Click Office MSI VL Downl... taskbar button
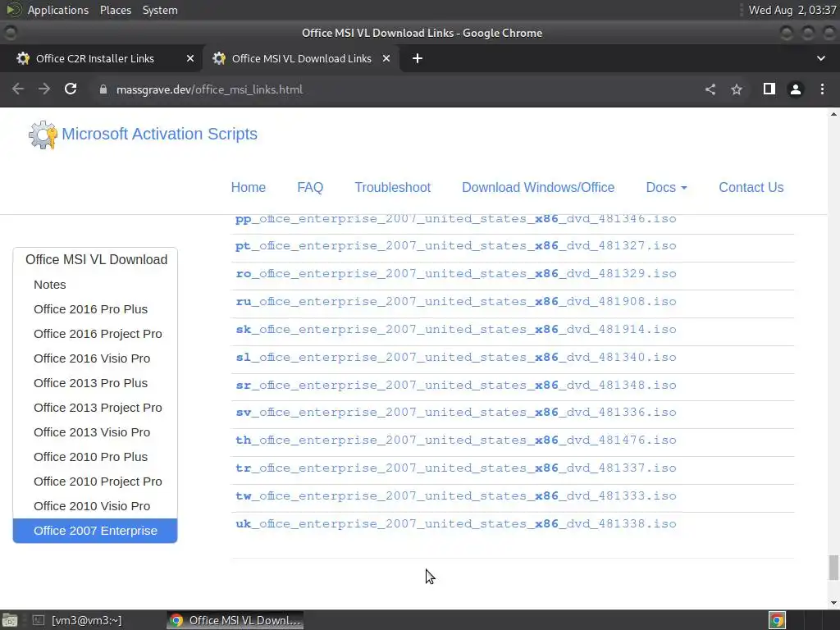 click(235, 620)
